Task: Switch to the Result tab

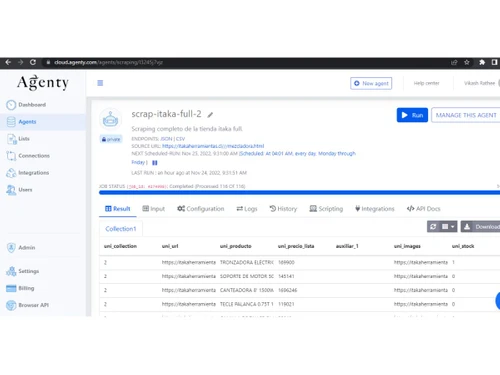Action: pos(118,209)
